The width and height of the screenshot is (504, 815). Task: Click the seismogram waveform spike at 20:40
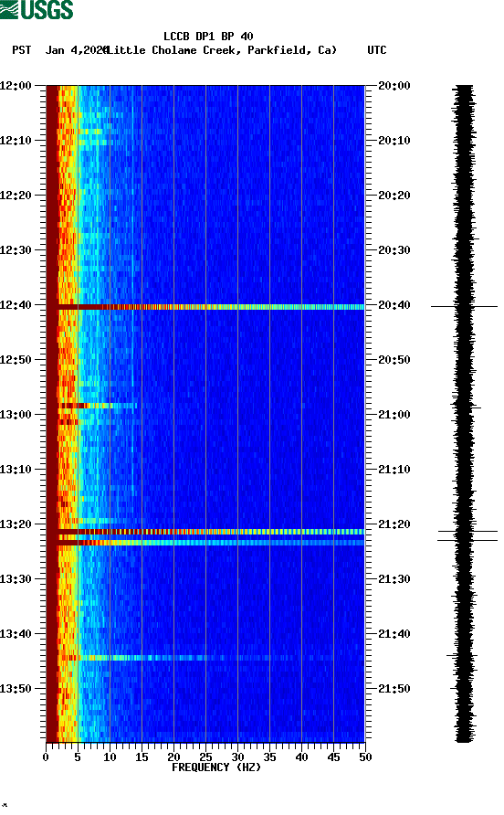464,307
